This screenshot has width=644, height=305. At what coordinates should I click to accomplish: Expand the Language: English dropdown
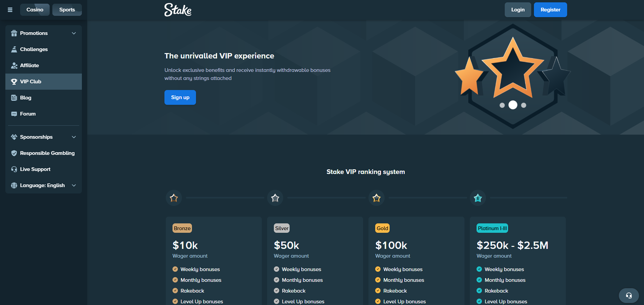(43, 185)
